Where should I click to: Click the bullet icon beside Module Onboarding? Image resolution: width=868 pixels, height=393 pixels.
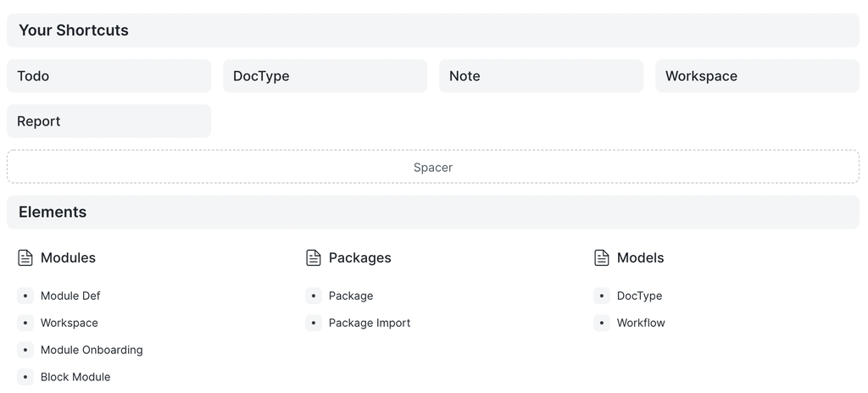pyautogui.click(x=25, y=350)
